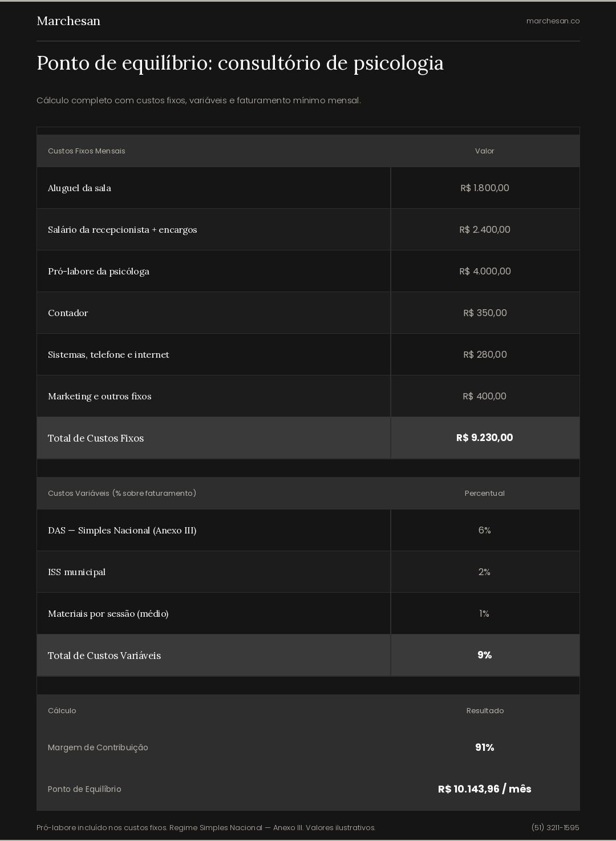This screenshot has width=616, height=841.
Task: Select the Pró-labore da psicóloga row
Action: [x=308, y=271]
